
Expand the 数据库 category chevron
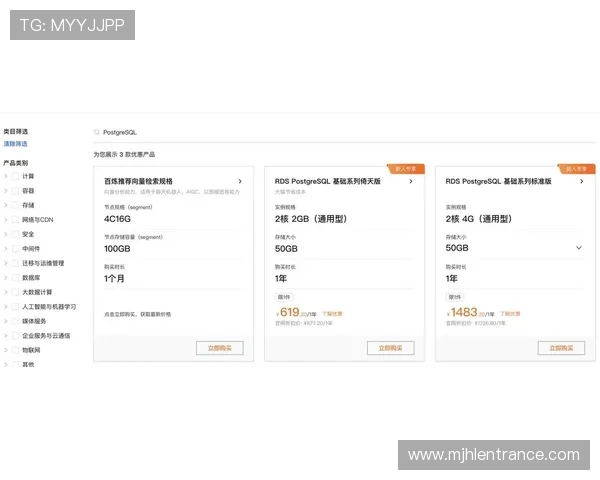click(x=5, y=278)
